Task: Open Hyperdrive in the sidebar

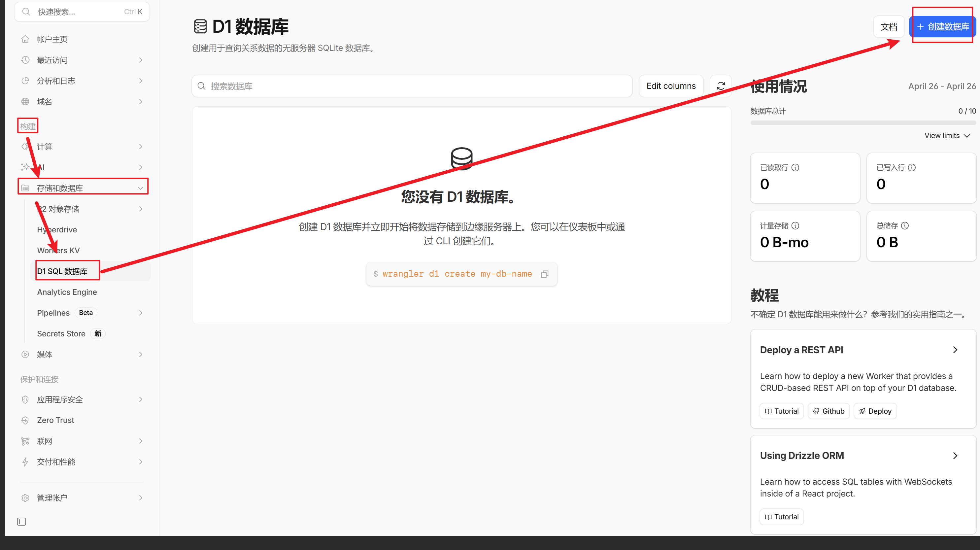Action: click(x=57, y=229)
